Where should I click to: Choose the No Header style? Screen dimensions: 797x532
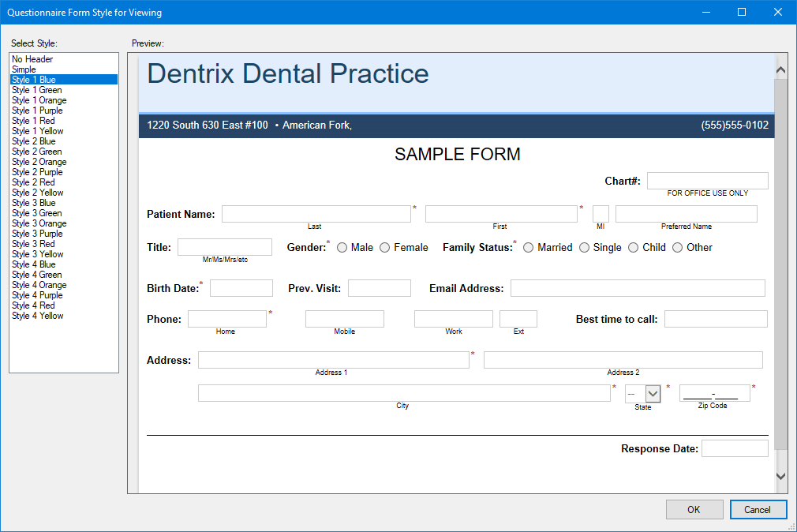coord(32,59)
